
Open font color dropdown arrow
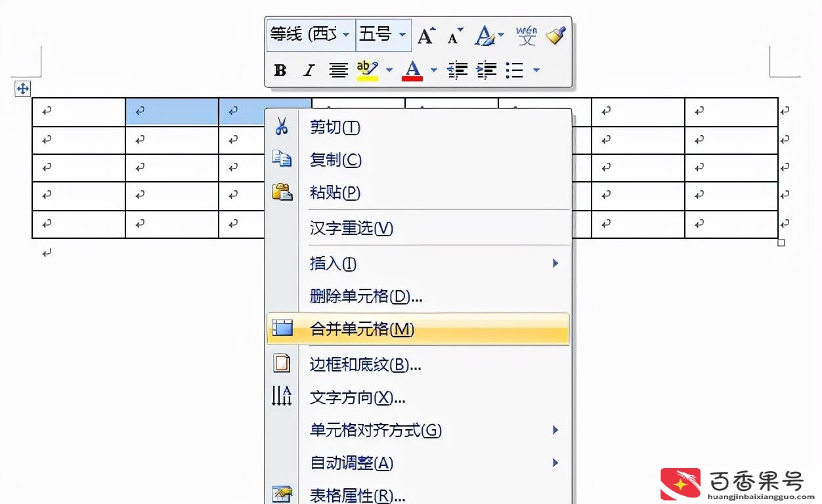pos(433,70)
